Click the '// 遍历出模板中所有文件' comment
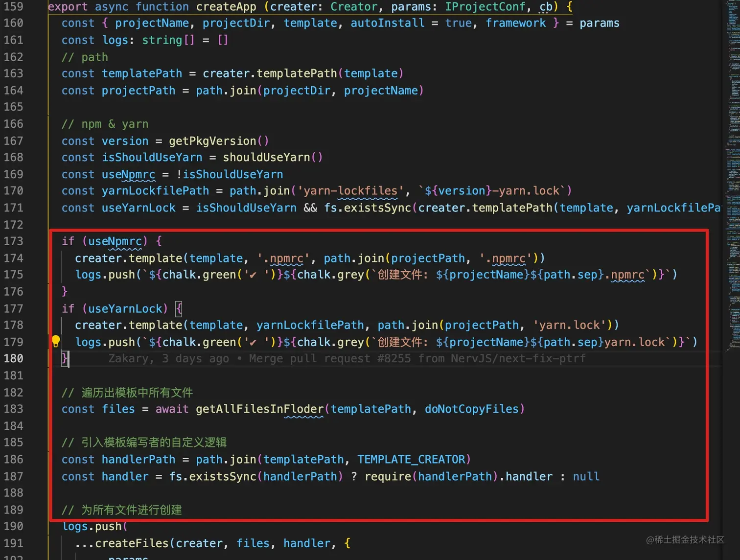740x560 pixels. 127,393
